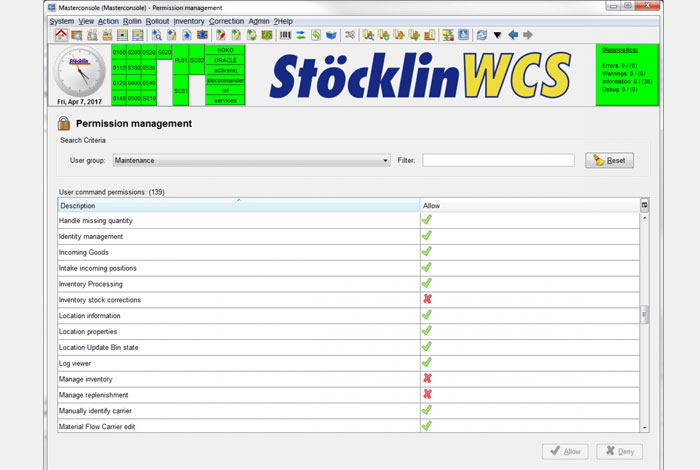Viewport: 700px width, 470px height.
Task: Sort table by Description column header
Action: (238, 205)
